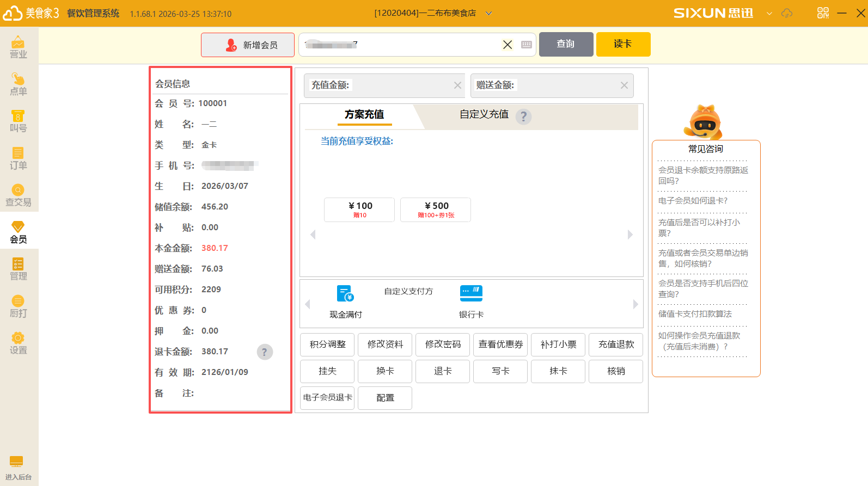
Task: Open 订单 orders in sidebar
Action: tap(19, 158)
